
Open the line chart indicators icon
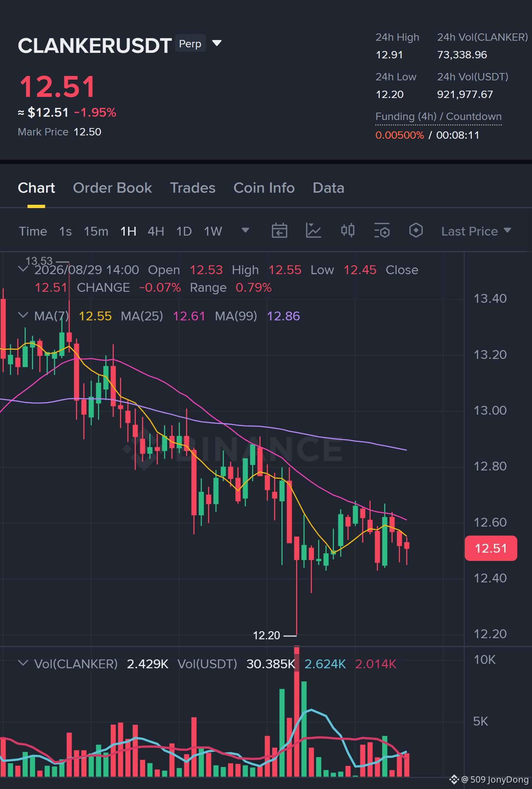coord(313,231)
